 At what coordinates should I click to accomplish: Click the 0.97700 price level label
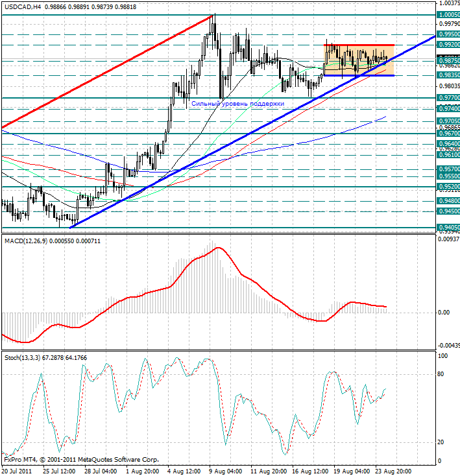point(448,98)
